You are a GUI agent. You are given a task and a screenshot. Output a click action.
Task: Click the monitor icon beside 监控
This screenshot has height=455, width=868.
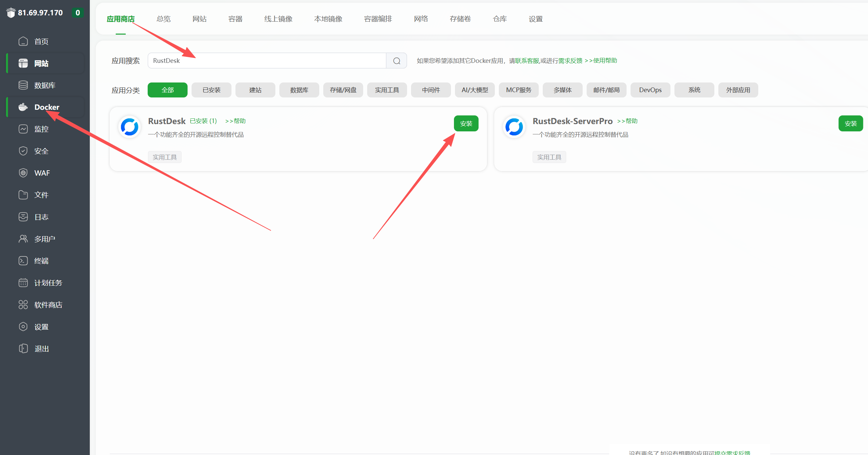pos(23,129)
